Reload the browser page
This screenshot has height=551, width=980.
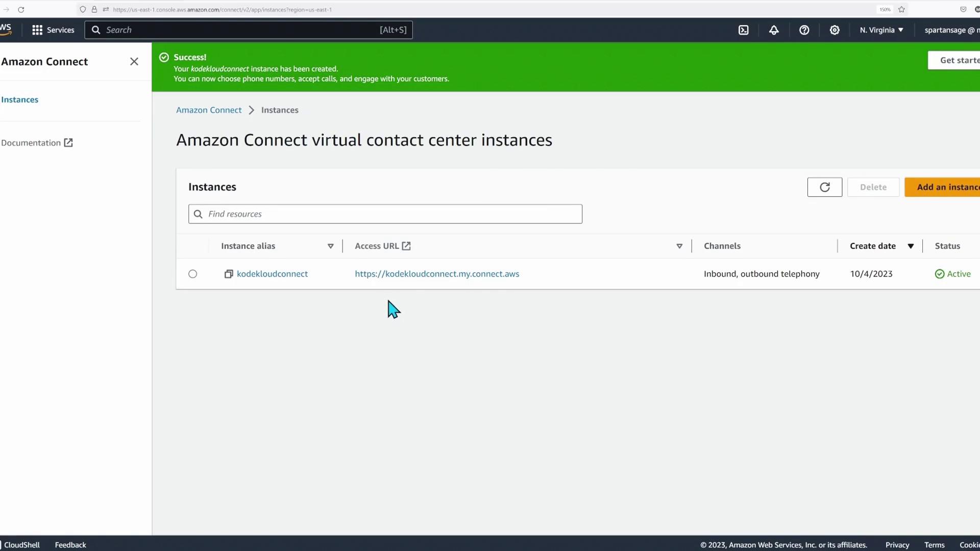pyautogui.click(x=21, y=9)
